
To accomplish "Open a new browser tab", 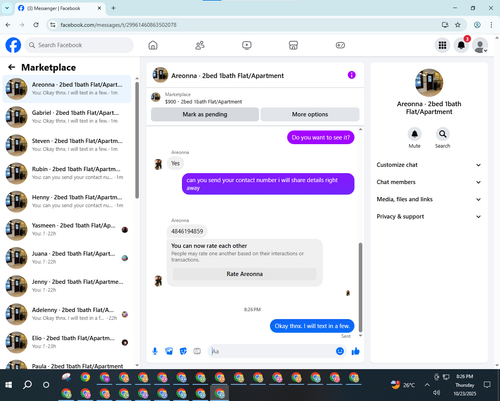I will [113, 8].
